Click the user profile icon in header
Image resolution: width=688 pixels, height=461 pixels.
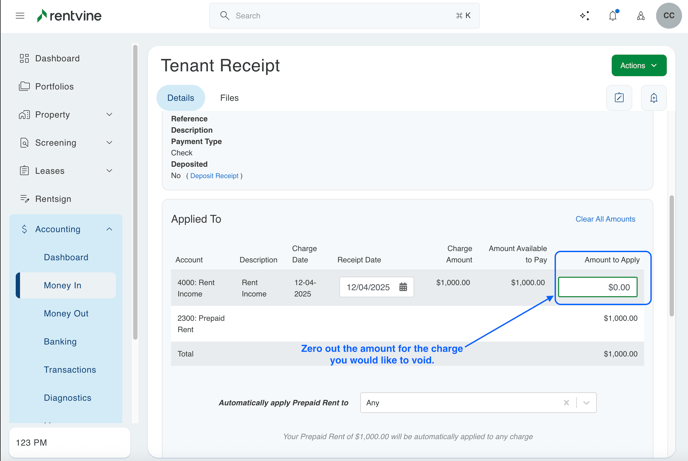[641, 16]
